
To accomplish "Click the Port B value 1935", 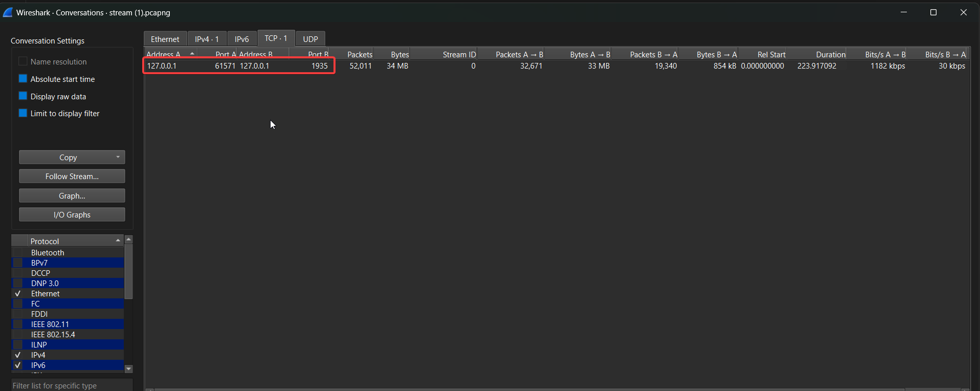I will (x=320, y=66).
